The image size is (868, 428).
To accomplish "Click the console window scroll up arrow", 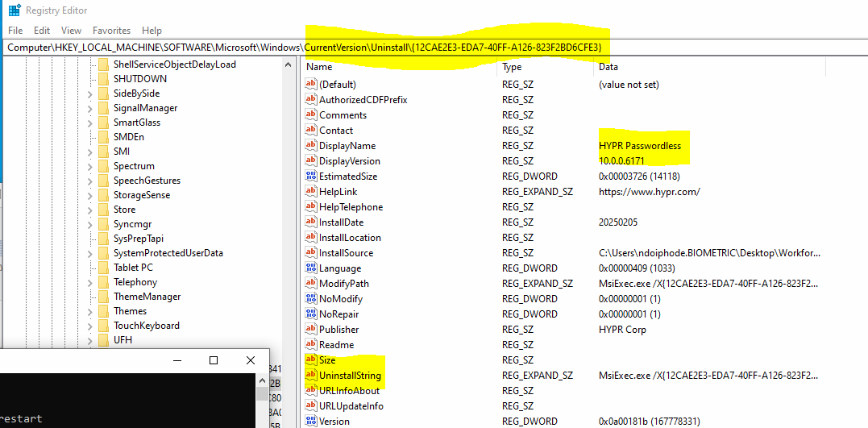I will tap(263, 380).
